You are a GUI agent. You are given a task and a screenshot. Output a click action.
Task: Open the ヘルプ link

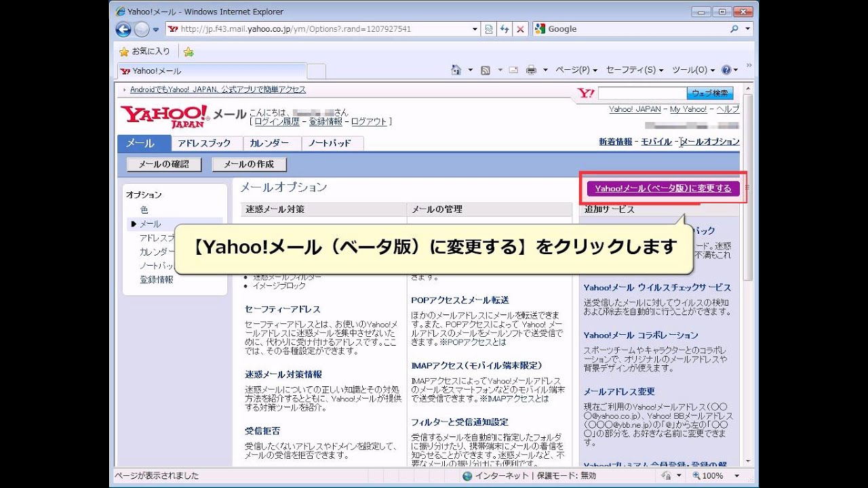point(728,109)
